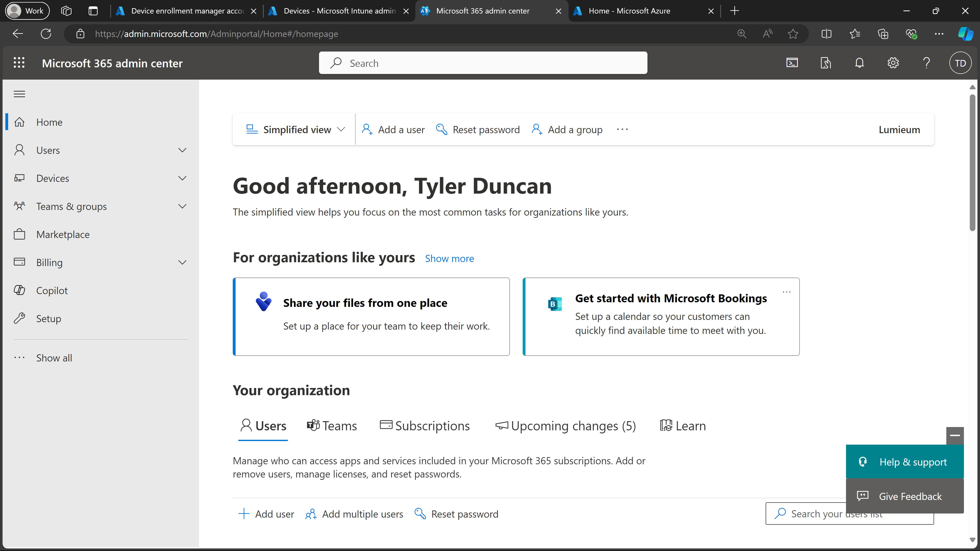
Task: Click Add a group in the action bar
Action: (567, 130)
